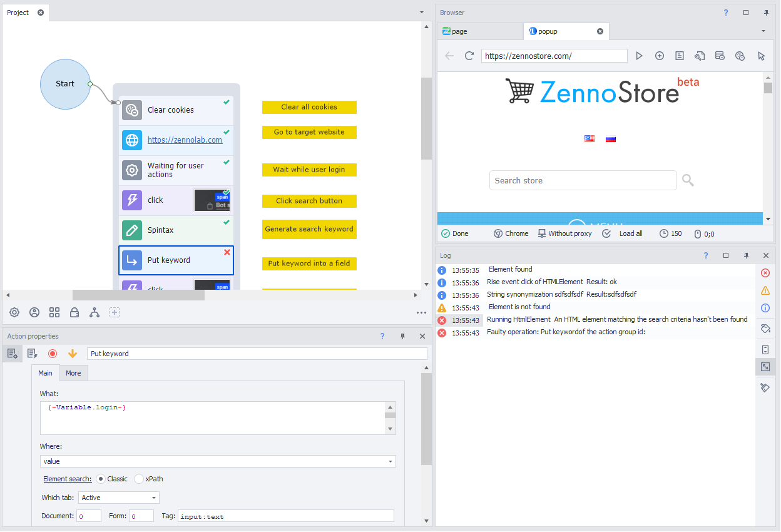
Task: Expand the browser tabs list arrow
Action: 763,31
